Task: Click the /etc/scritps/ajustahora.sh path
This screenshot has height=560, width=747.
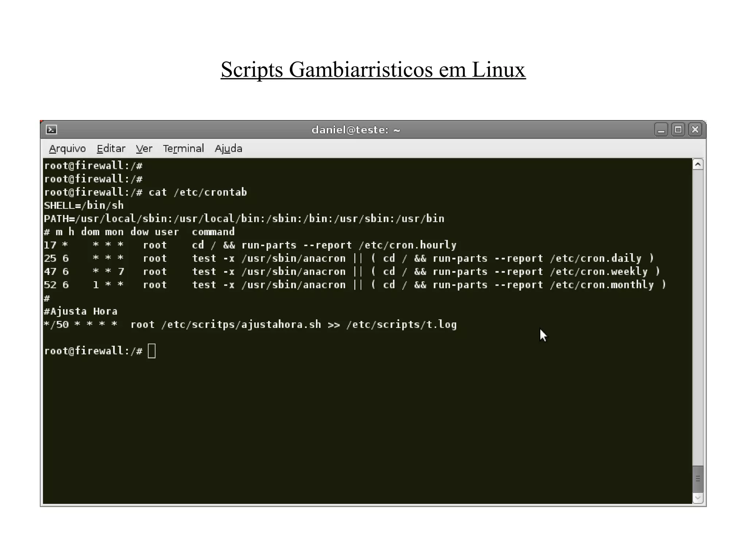Action: point(241,325)
